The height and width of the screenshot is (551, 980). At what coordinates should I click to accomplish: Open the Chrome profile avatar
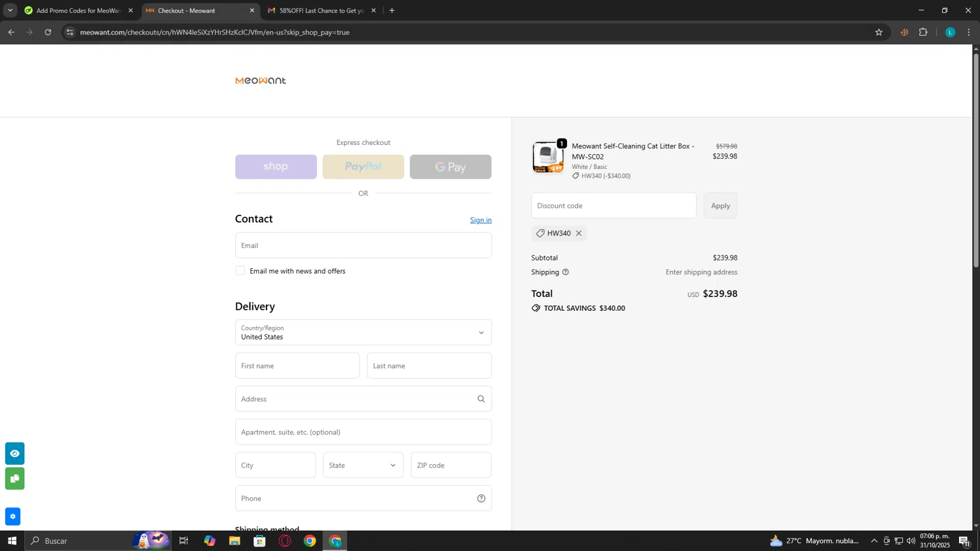tap(950, 32)
